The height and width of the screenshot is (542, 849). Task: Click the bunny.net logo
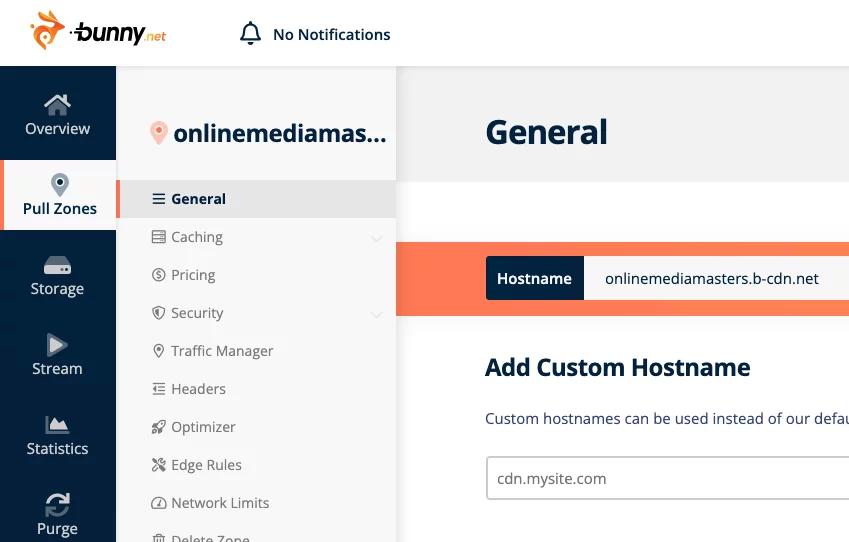tap(98, 32)
